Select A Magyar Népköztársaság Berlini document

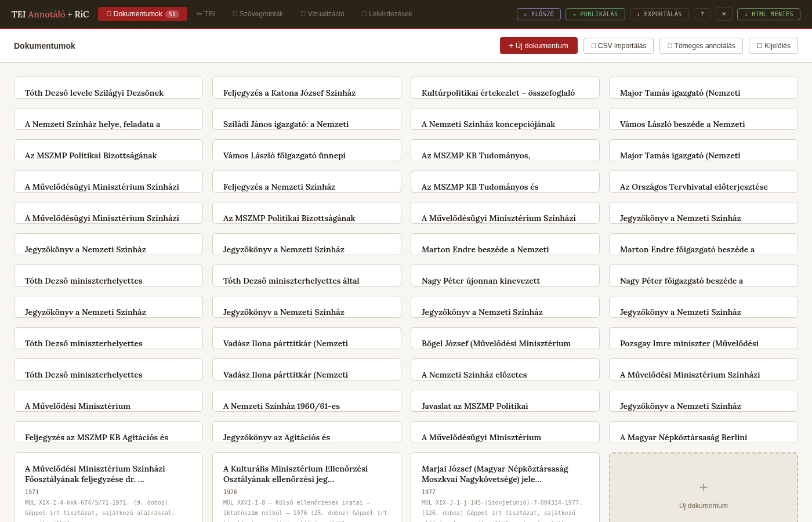(x=704, y=432)
